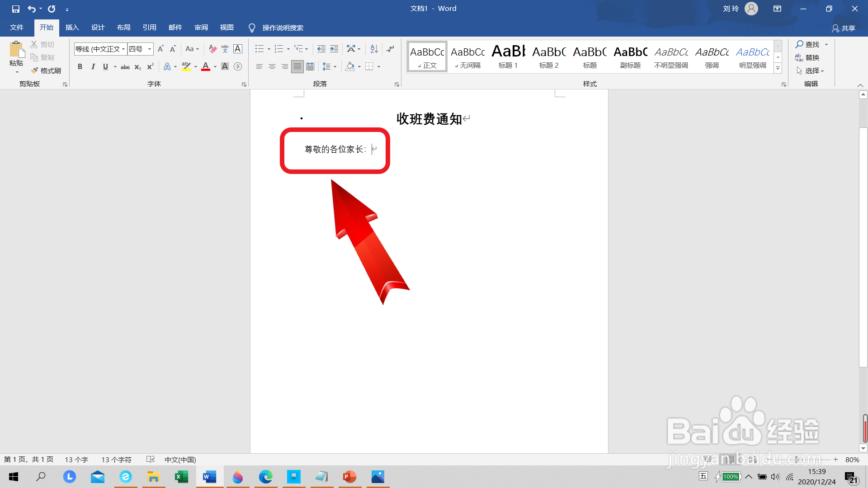Click the Sort paragraph icon
This screenshot has height=488, width=868.
coord(374,49)
